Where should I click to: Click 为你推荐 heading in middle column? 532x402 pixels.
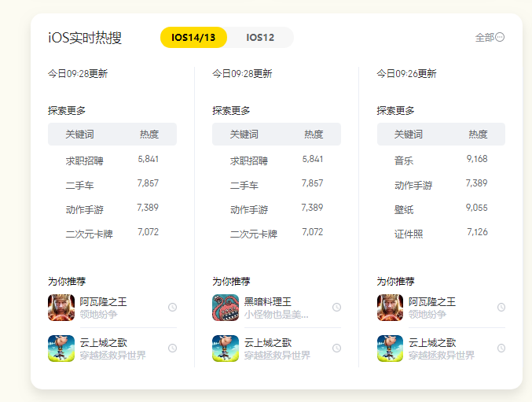231,281
